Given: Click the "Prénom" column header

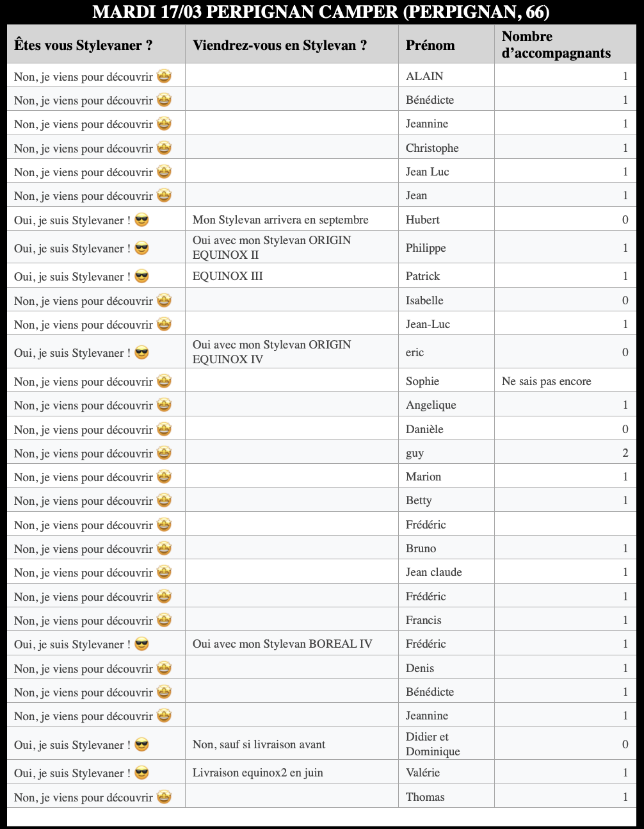Looking at the screenshot, I should pos(430,45).
